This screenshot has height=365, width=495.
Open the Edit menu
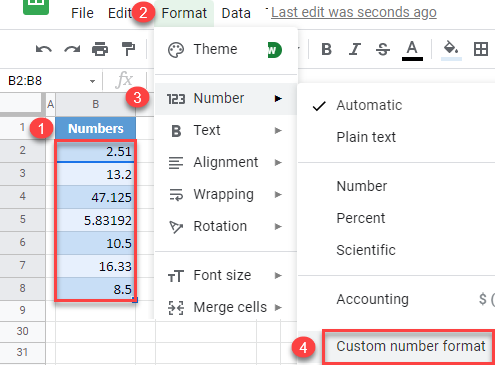(x=119, y=13)
